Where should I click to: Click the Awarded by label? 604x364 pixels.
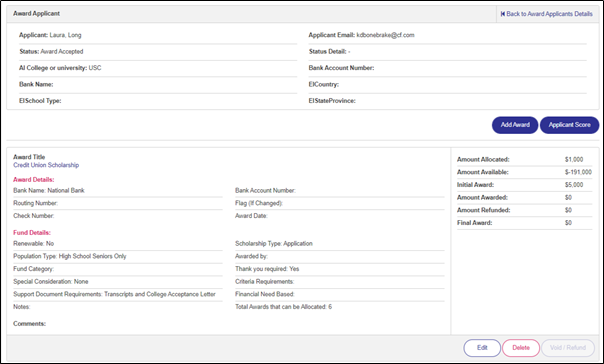(251, 256)
